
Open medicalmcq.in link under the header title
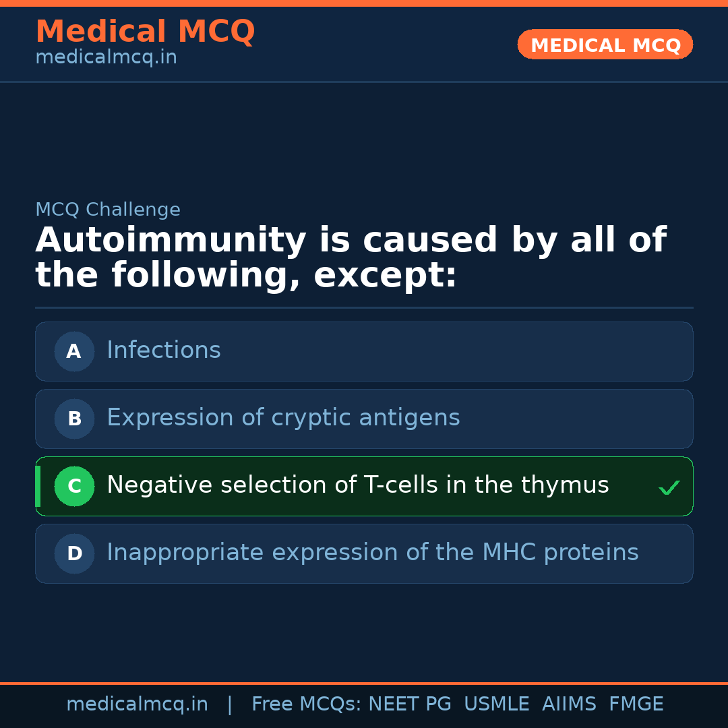coord(106,58)
